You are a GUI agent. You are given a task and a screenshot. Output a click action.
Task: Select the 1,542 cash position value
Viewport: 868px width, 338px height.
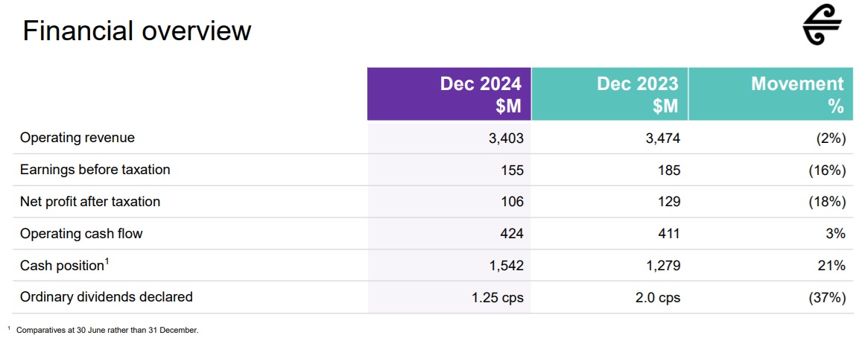(507, 266)
